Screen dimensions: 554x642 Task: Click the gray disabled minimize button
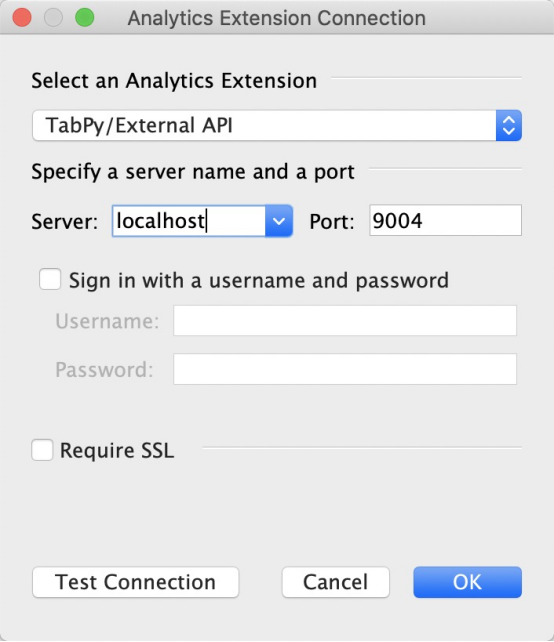[53, 18]
